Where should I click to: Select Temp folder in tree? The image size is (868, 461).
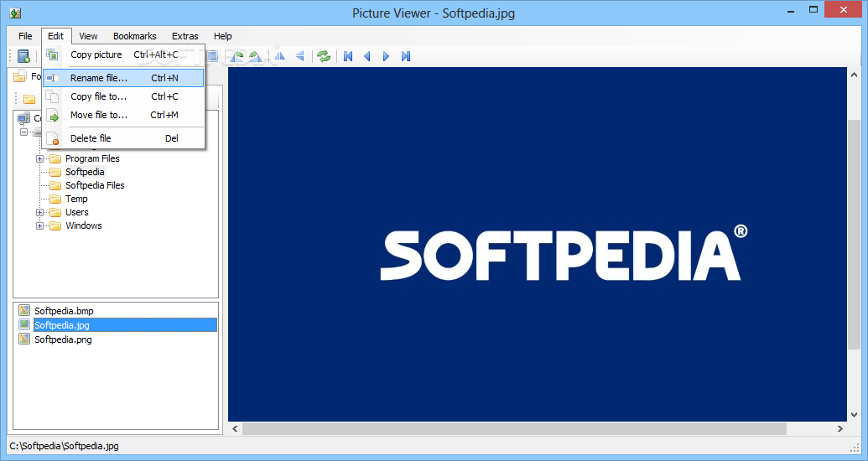click(x=76, y=199)
